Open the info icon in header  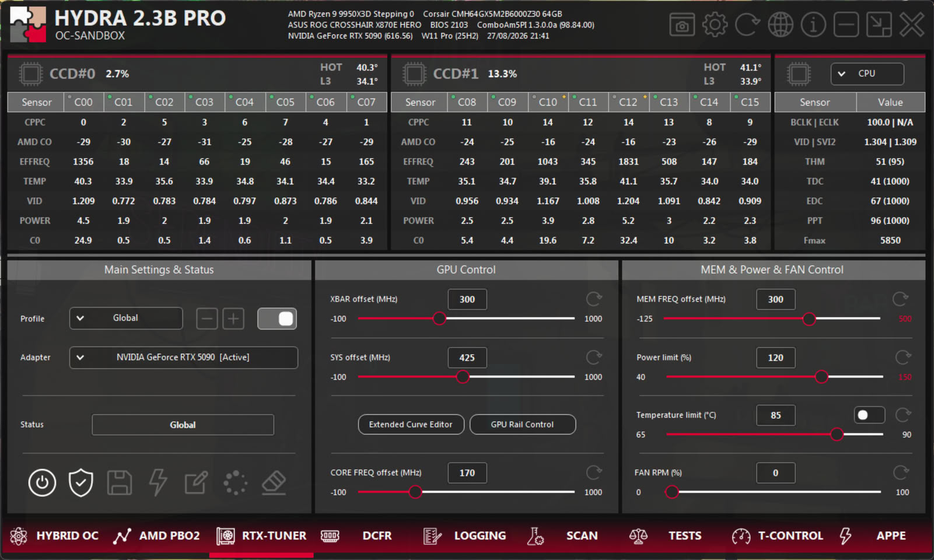point(813,25)
